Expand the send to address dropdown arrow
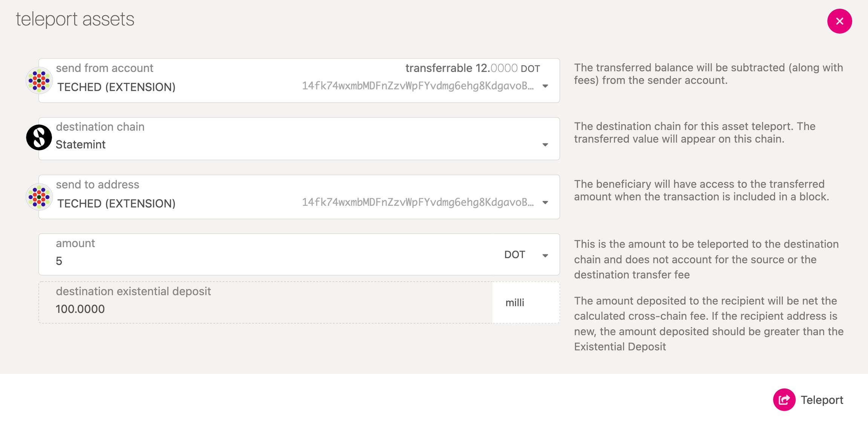The height and width of the screenshot is (421, 868). [x=545, y=203]
